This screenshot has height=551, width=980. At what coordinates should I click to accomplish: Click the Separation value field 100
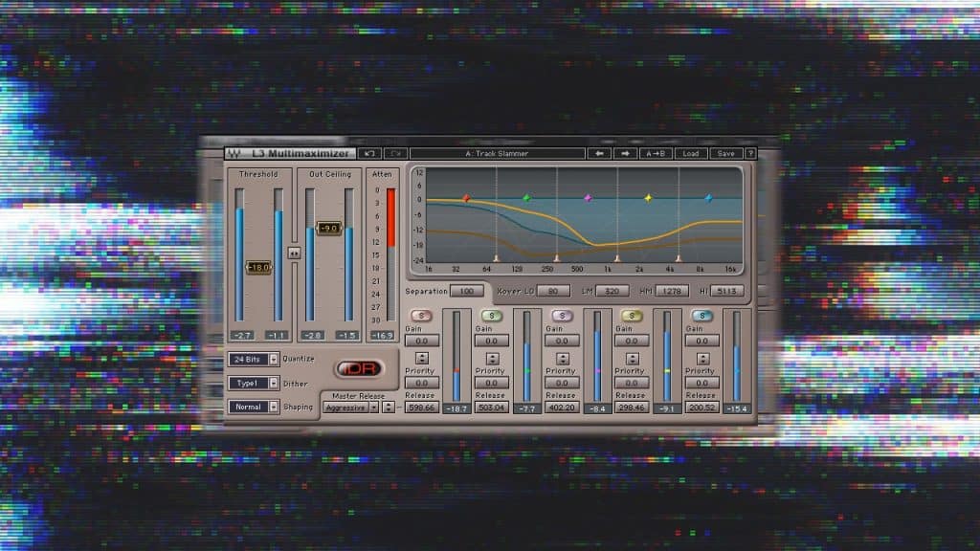(x=467, y=291)
